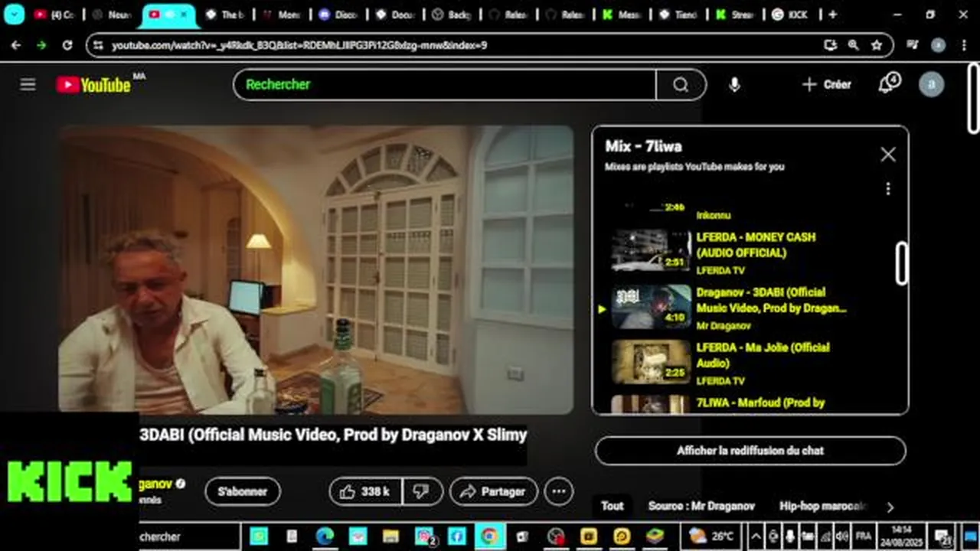
Task: Open the browser profile avatar
Action: tap(938, 45)
